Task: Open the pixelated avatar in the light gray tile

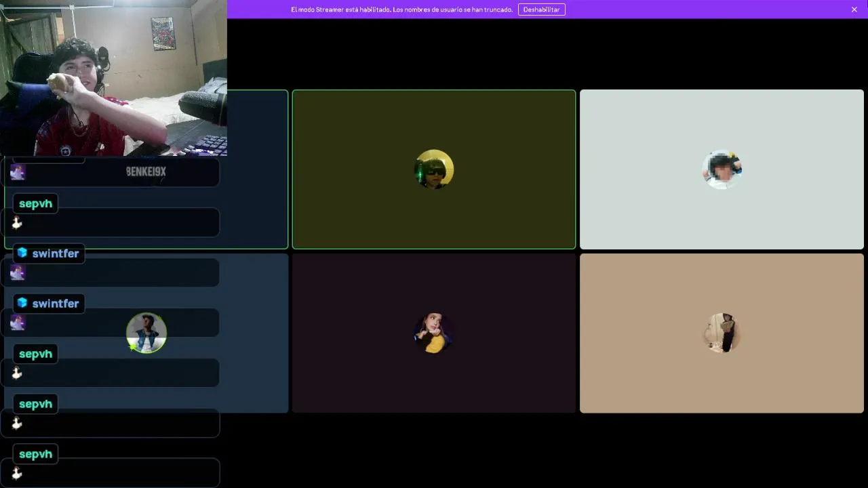Action: coord(722,169)
